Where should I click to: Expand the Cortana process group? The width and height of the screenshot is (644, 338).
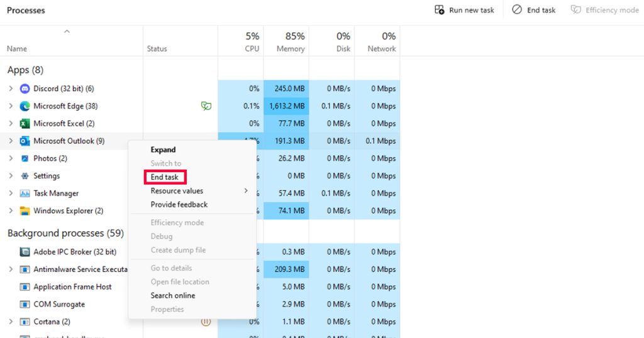pos(11,322)
